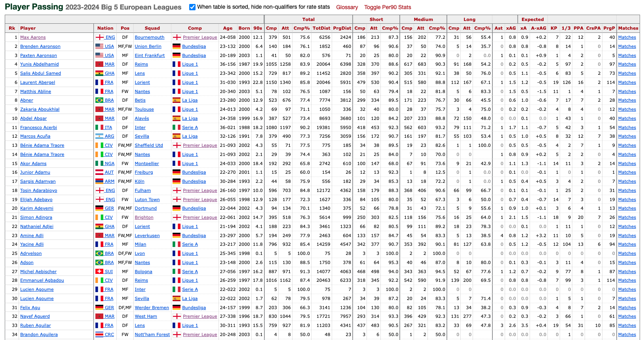This screenshot has width=644, height=340.
Task: Click Germany flag in Karim Adeyemi nation cell
Action: click(x=99, y=208)
